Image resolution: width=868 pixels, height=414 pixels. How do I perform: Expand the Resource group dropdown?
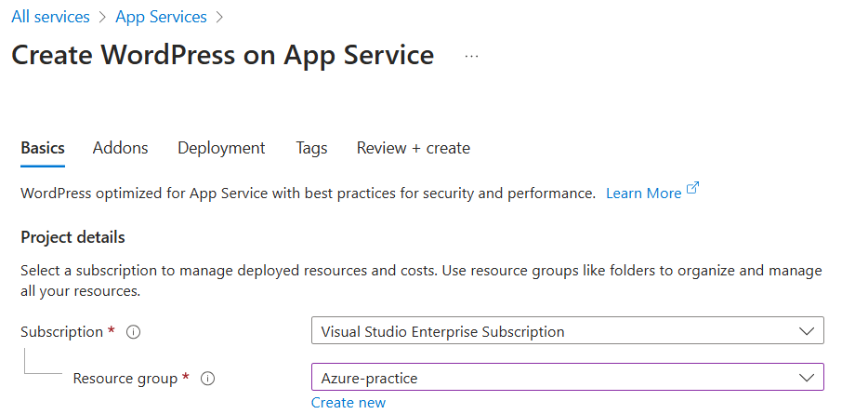tap(805, 377)
